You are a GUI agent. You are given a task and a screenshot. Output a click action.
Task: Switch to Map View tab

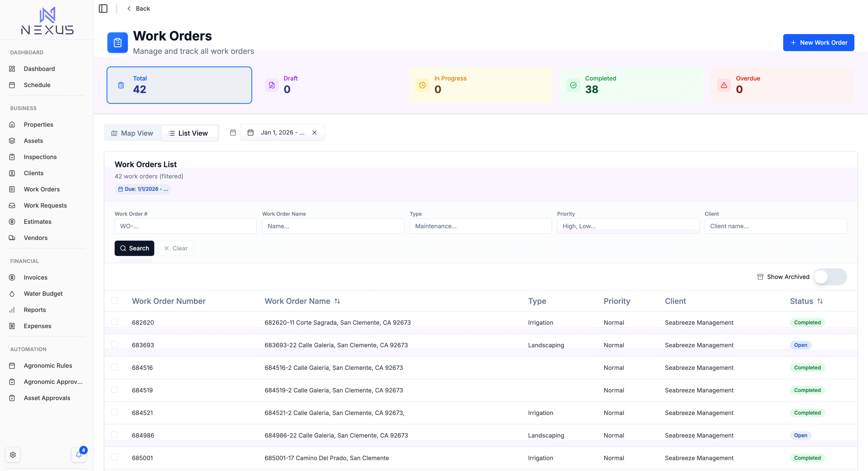[132, 133]
